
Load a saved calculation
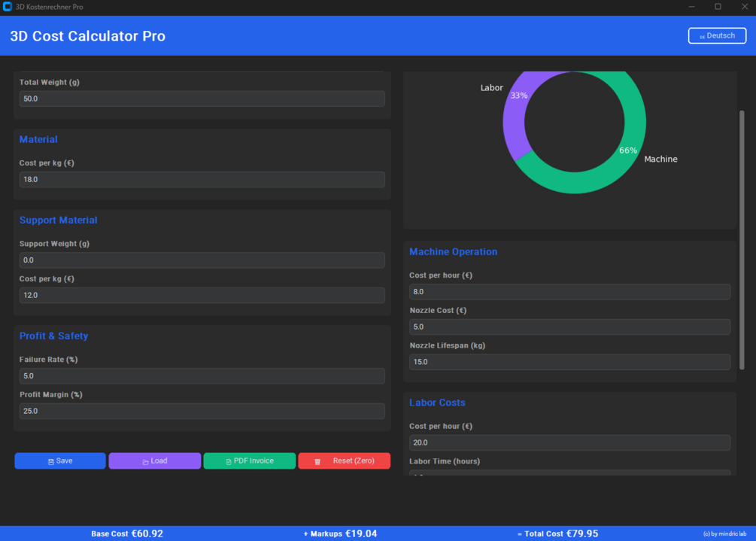tap(155, 461)
